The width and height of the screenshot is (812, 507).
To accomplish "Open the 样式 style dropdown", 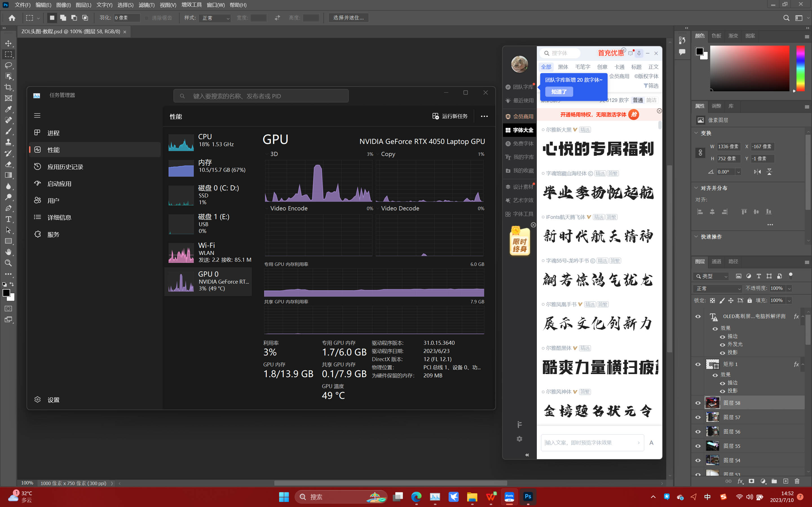I will coord(215,18).
